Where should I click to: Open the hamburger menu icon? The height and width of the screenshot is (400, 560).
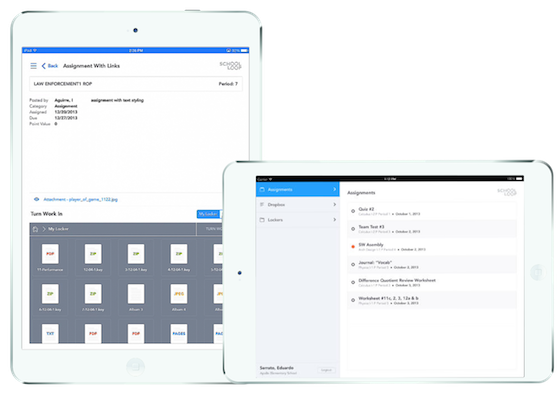click(33, 66)
